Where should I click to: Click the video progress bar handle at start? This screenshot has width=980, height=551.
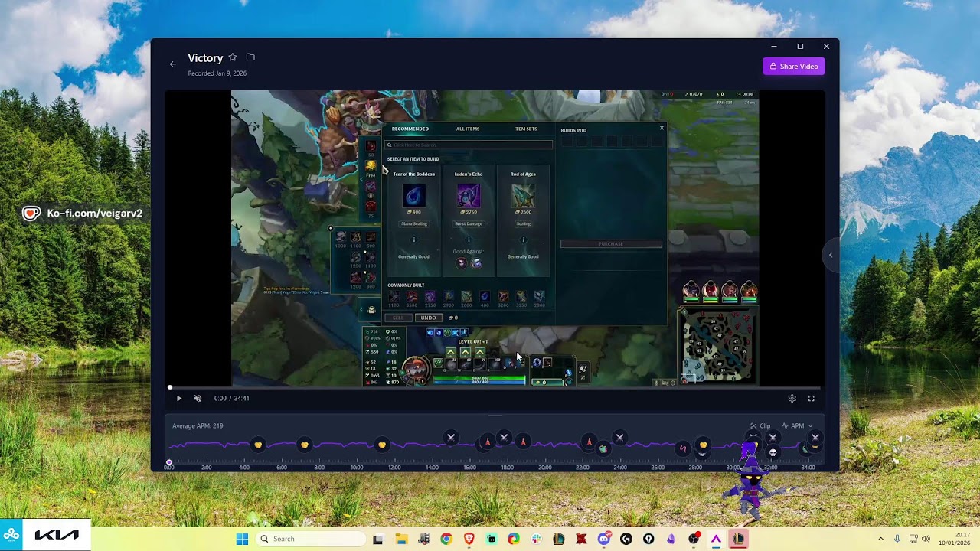[170, 387]
